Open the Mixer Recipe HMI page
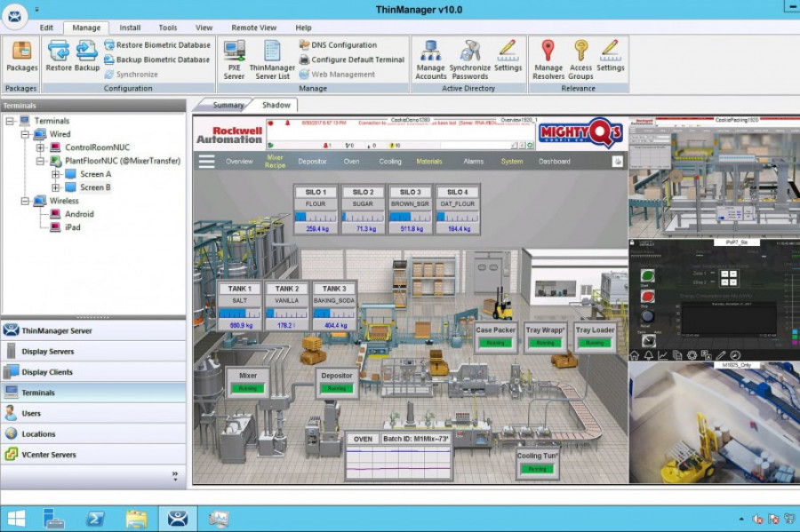 tap(275, 162)
